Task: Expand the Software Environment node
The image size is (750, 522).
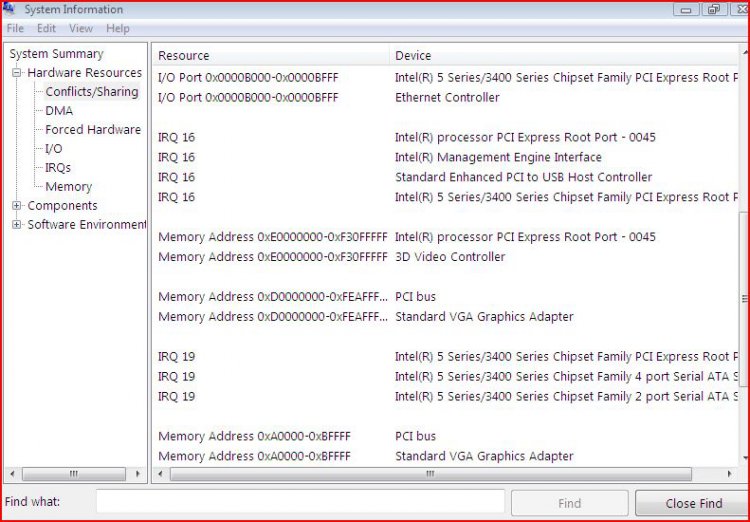Action: coord(17,224)
